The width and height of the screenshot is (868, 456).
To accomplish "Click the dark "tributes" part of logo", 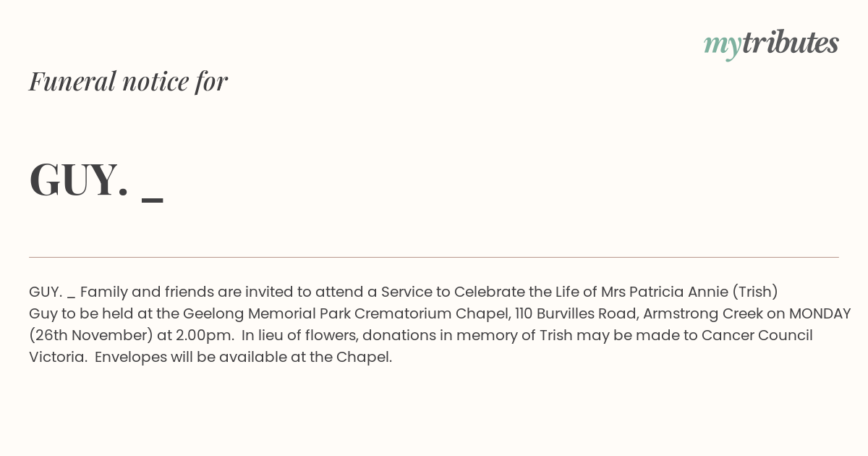I will pos(791,43).
